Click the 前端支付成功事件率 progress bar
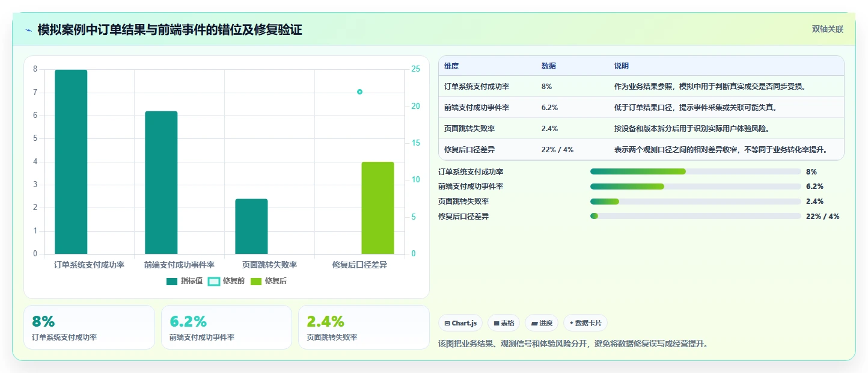Screen dimensions: 868x373 pos(695,186)
